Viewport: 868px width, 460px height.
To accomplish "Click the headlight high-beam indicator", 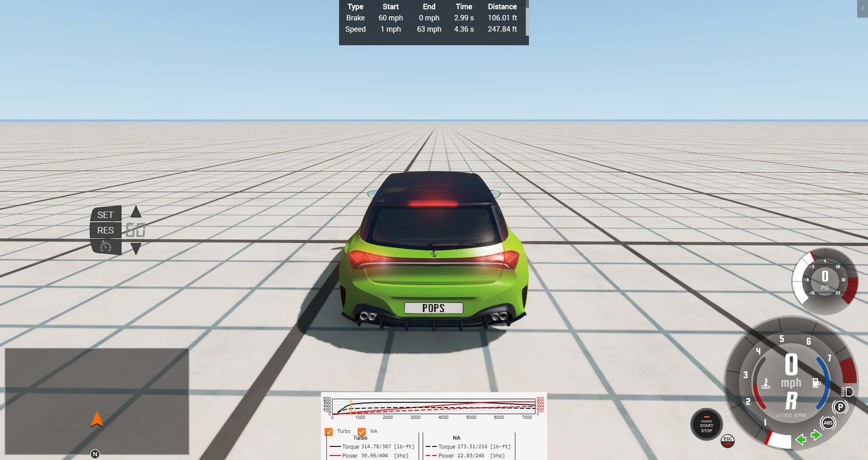I will [x=847, y=392].
